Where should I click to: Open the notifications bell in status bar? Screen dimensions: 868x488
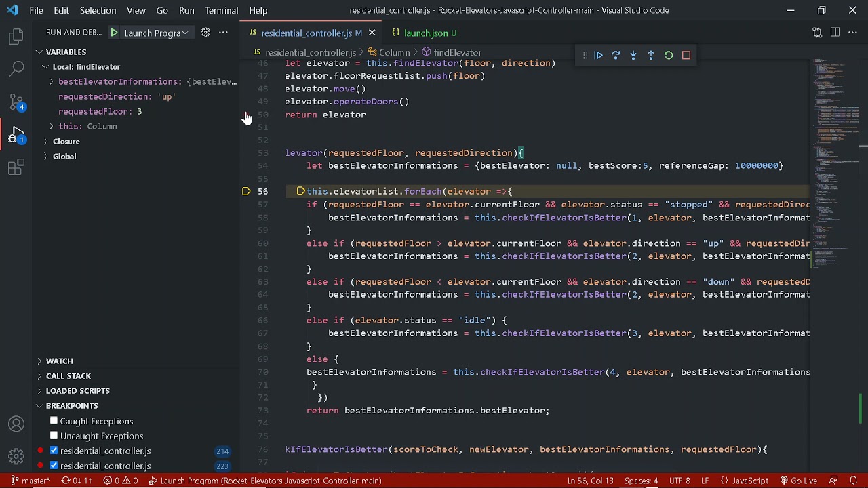pos(853,481)
